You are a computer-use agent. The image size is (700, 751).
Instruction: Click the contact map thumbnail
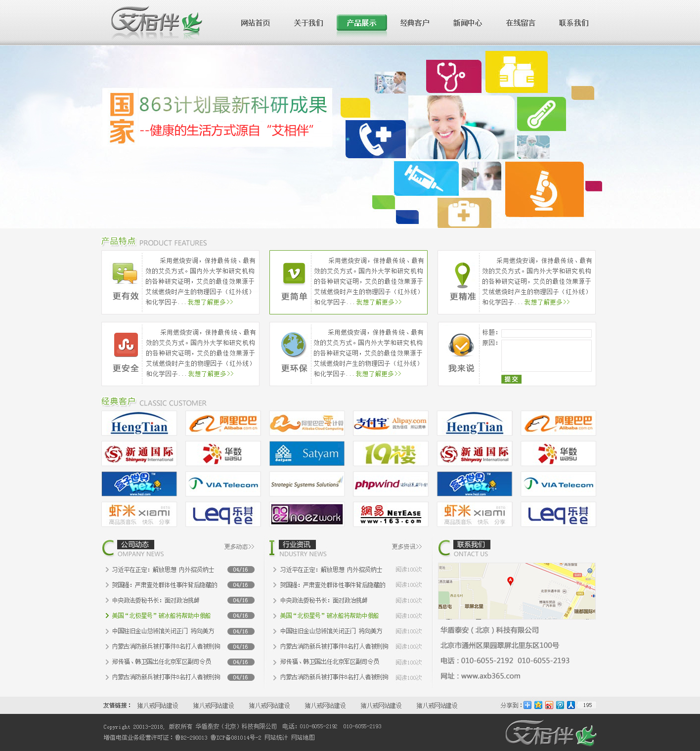tap(517, 591)
